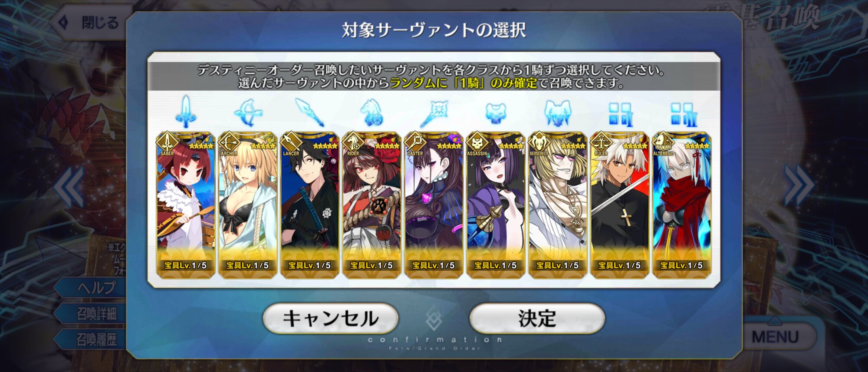Open the MENU button
The width and height of the screenshot is (868, 372).
(775, 336)
